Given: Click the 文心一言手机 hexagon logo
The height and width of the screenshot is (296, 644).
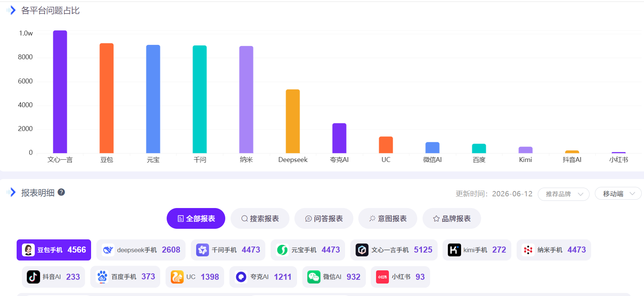Looking at the screenshot, I should (x=362, y=250).
